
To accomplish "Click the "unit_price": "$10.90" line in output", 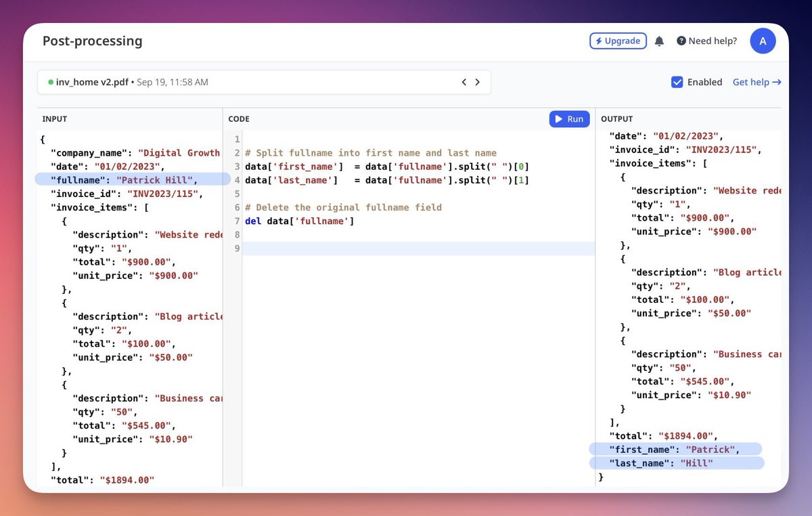I will pos(692,395).
